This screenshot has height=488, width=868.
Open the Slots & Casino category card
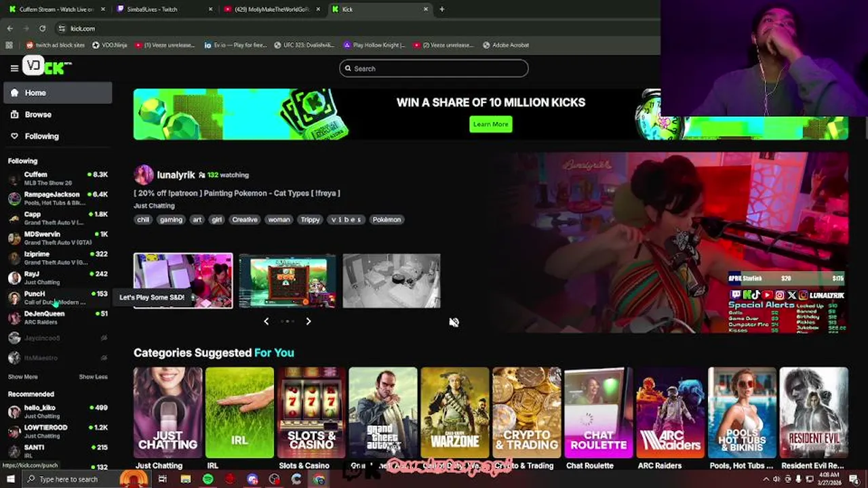(x=311, y=413)
